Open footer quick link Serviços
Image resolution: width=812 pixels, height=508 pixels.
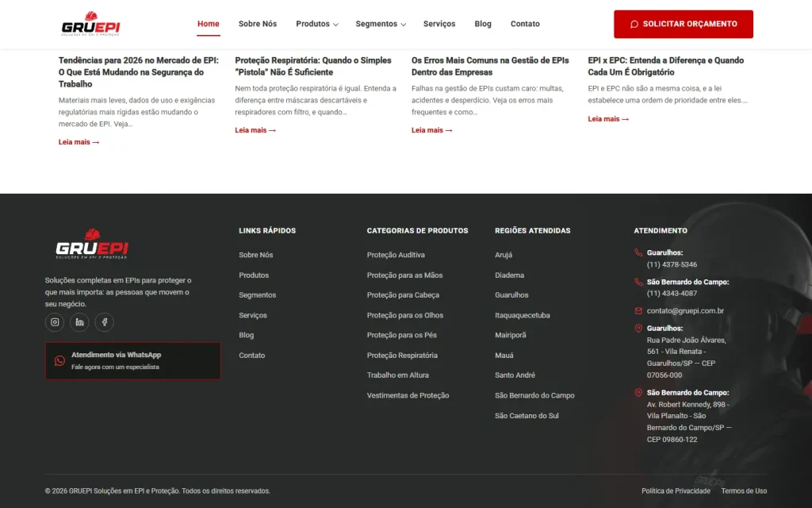pyautogui.click(x=253, y=315)
